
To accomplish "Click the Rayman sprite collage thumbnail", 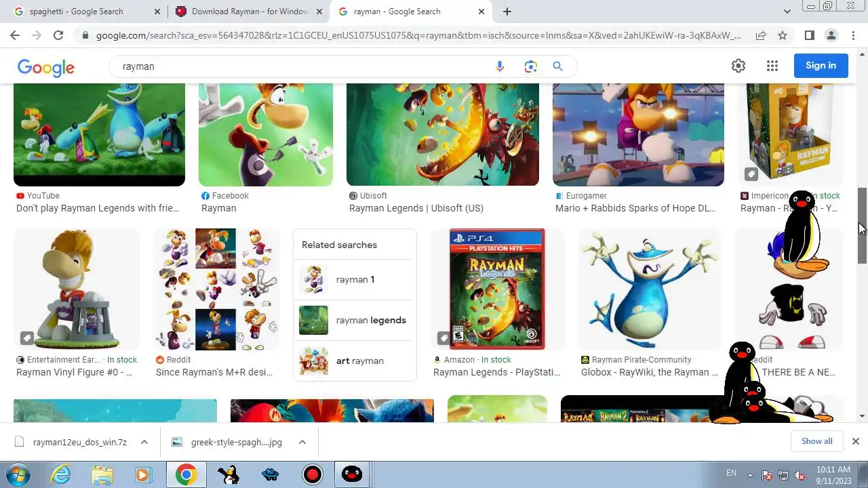I will [x=216, y=289].
